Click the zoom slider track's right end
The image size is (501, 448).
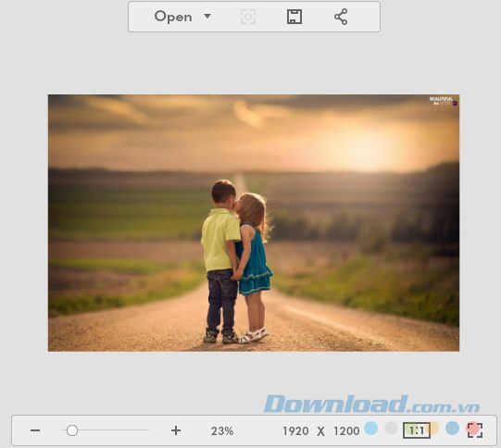pyautogui.click(x=147, y=430)
